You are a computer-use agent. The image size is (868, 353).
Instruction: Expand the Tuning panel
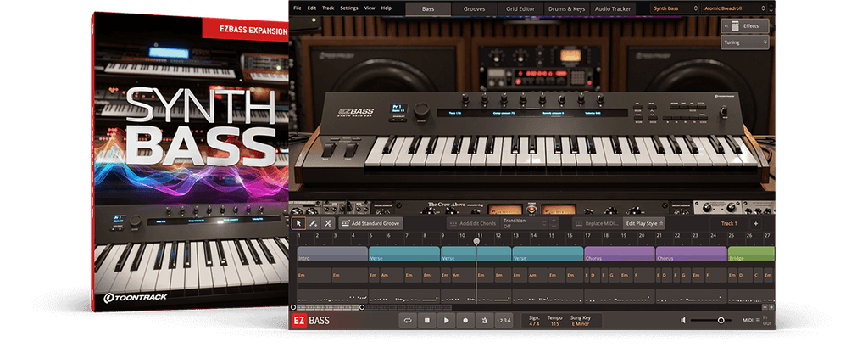click(x=744, y=42)
